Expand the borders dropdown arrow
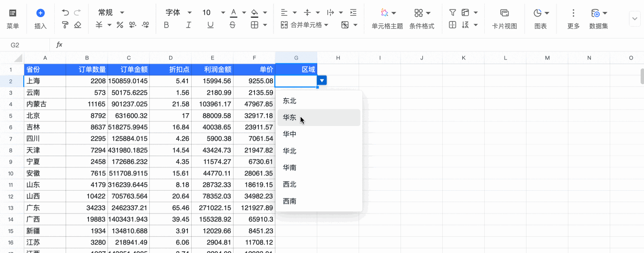The width and height of the screenshot is (644, 253). [264, 25]
